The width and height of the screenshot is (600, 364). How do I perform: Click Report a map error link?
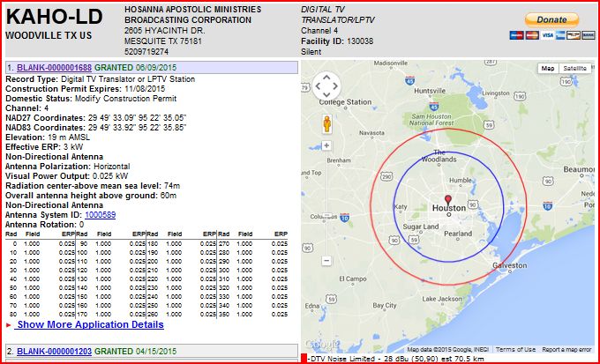click(566, 350)
